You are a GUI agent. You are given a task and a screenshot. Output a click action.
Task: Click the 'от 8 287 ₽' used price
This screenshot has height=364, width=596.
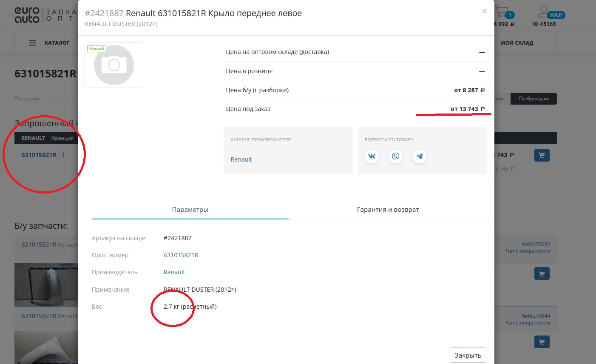pos(469,90)
